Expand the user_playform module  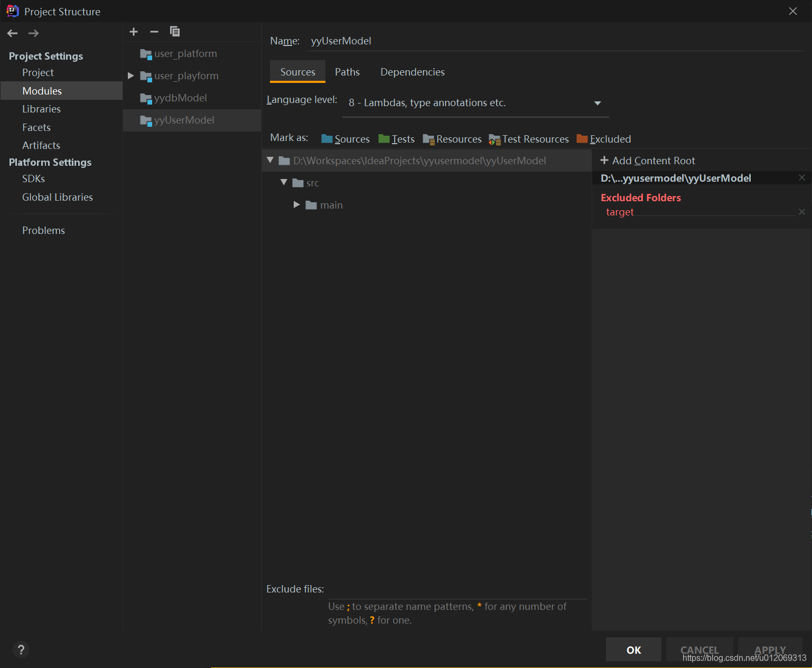(x=131, y=76)
